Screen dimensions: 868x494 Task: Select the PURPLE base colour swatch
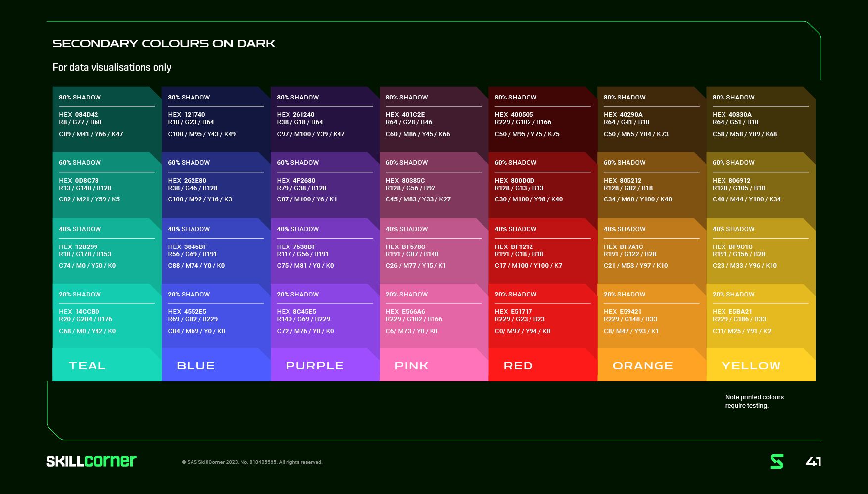(x=325, y=365)
